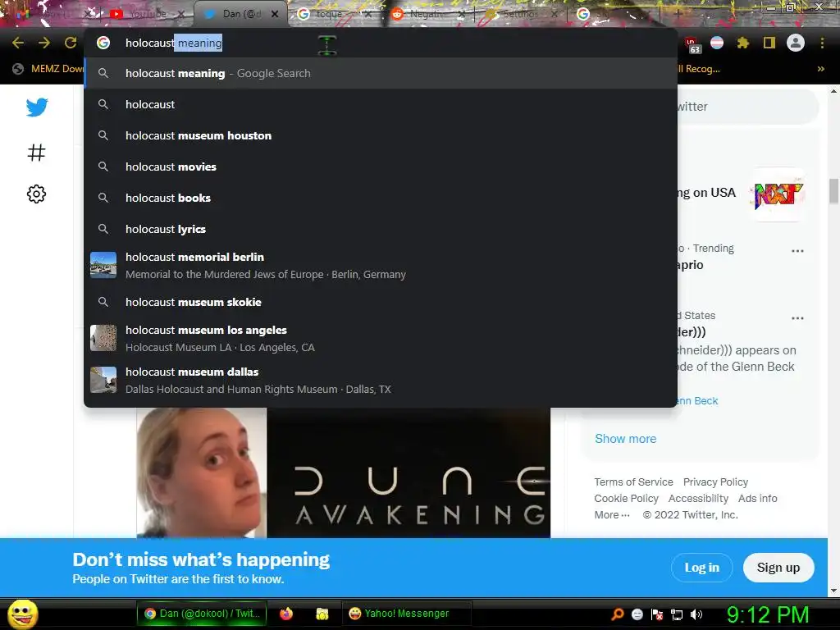The width and height of the screenshot is (840, 630).
Task: Go forward using the browser forward arrow
Action: tap(44, 43)
